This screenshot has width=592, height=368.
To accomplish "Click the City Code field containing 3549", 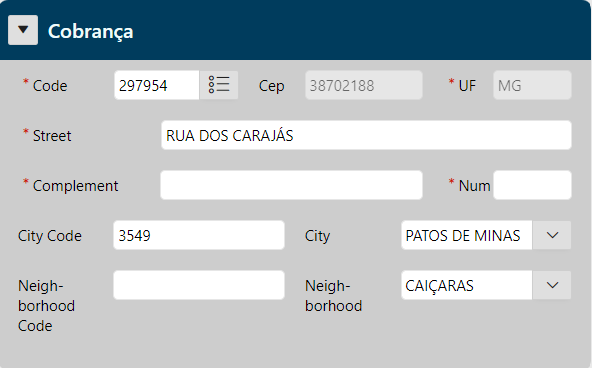I will tap(199, 235).
